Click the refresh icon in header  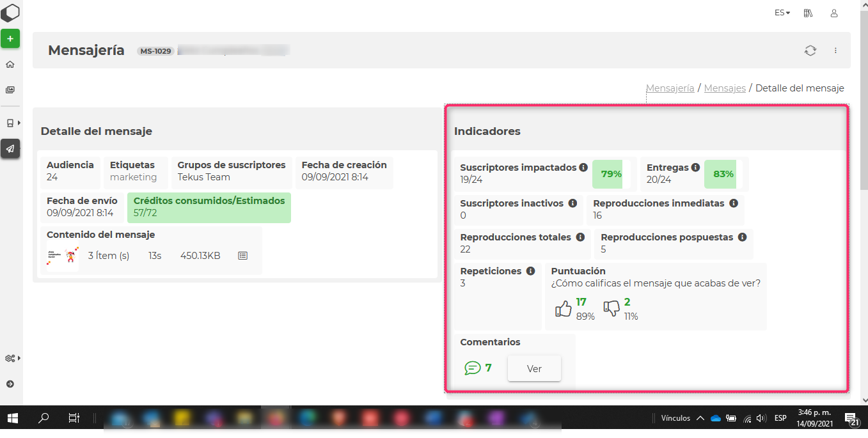click(810, 51)
